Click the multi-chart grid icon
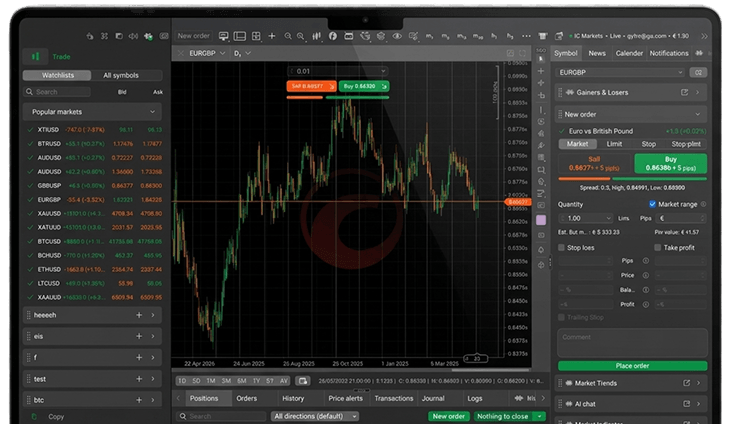 (256, 36)
